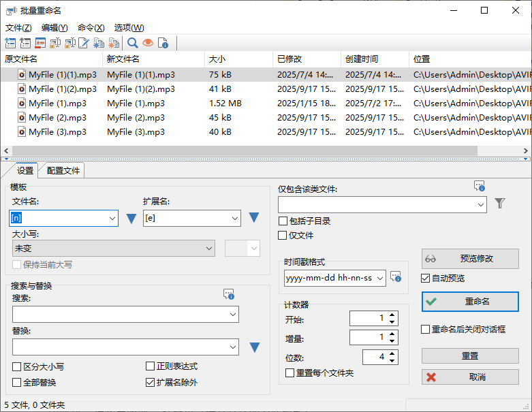The height and width of the screenshot is (412, 532).
Task: Select the 设置 tab
Action: coord(25,170)
